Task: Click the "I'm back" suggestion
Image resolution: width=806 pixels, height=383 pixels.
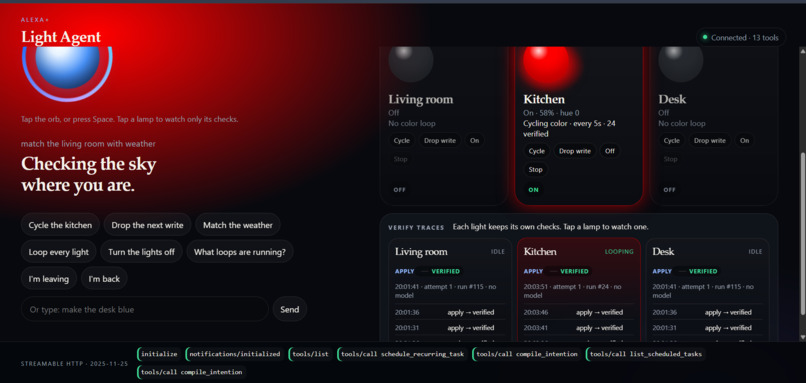Action: (x=104, y=279)
